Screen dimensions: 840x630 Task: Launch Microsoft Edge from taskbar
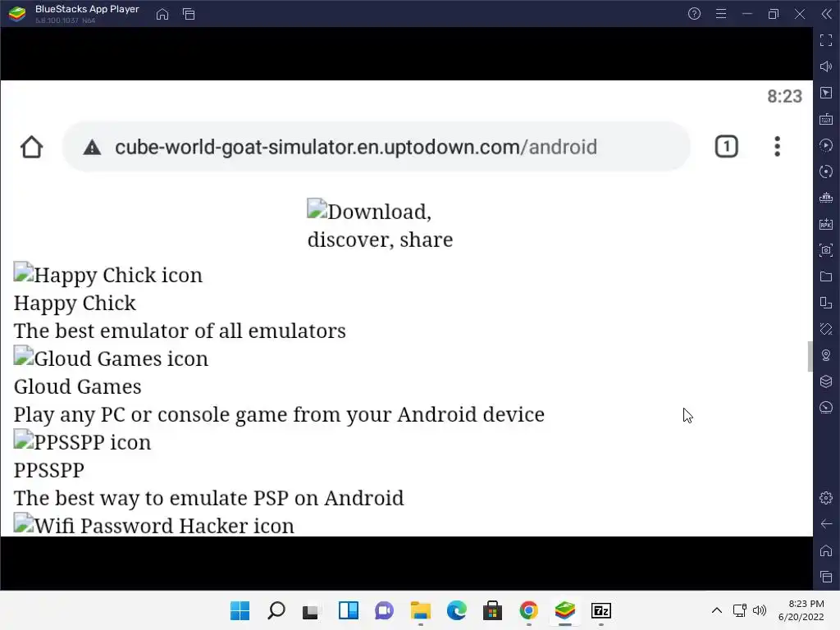[x=456, y=610]
